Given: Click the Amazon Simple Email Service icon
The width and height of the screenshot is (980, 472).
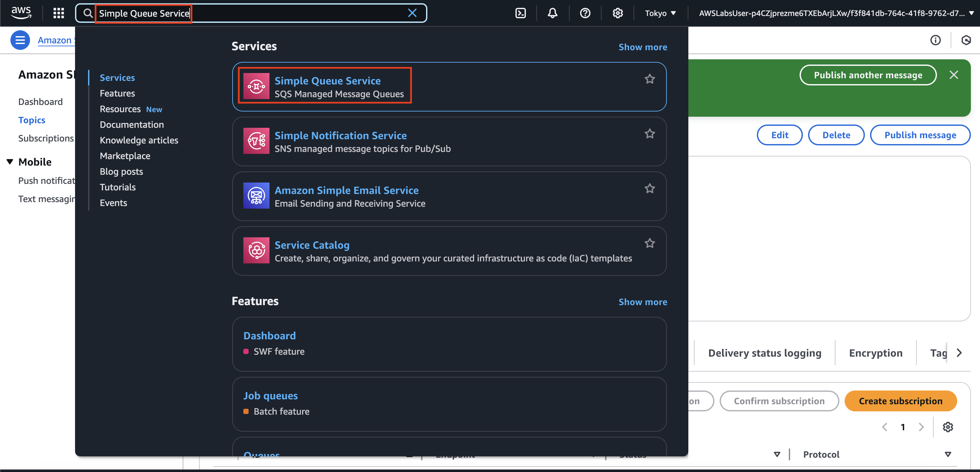Looking at the screenshot, I should coord(256,196).
